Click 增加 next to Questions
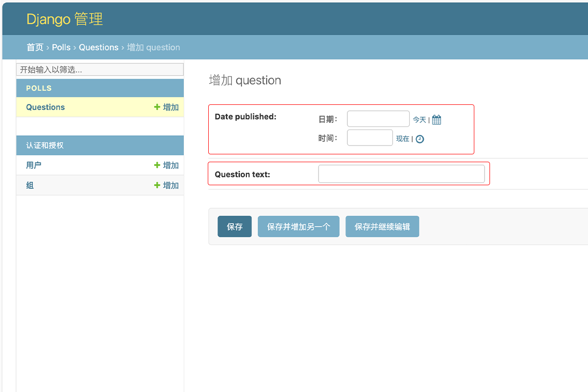Screen dimensions: 588x392 pos(167,107)
